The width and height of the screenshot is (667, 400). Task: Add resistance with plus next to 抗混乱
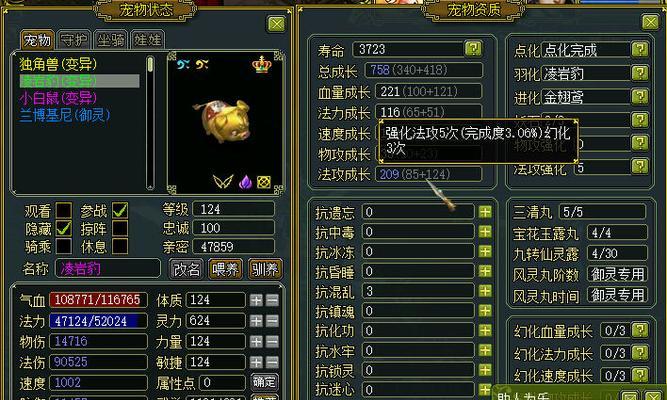click(x=485, y=291)
